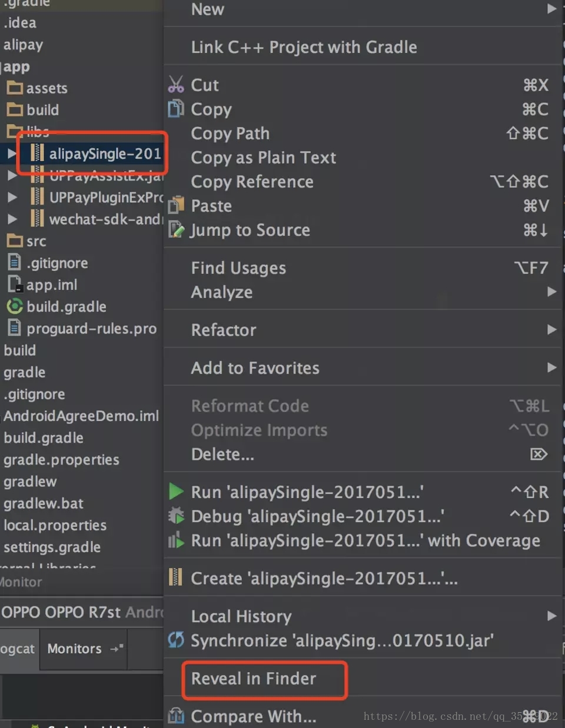This screenshot has width=565, height=728.
Task: Select proguard-rules.pro in project tree
Action: [91, 328]
